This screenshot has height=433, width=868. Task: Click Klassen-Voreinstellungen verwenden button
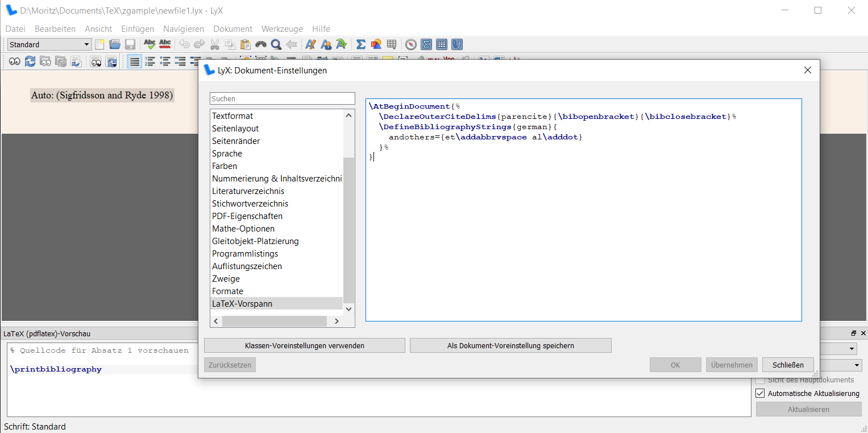point(305,345)
